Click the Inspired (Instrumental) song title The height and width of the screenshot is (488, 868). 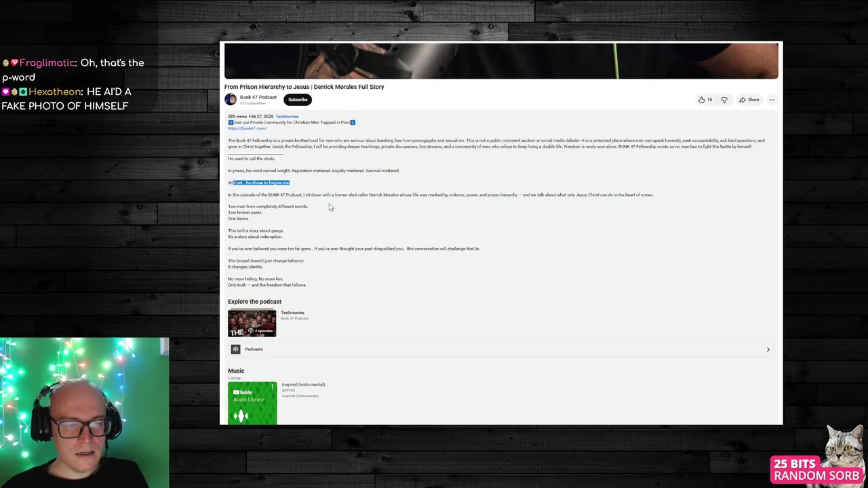click(x=303, y=384)
